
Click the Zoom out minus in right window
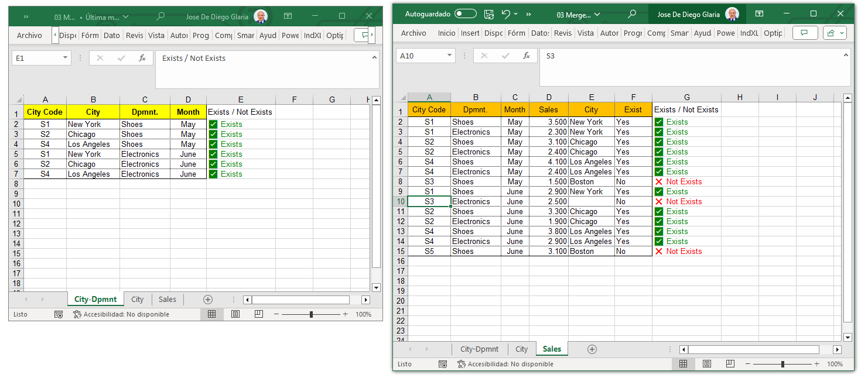click(747, 364)
